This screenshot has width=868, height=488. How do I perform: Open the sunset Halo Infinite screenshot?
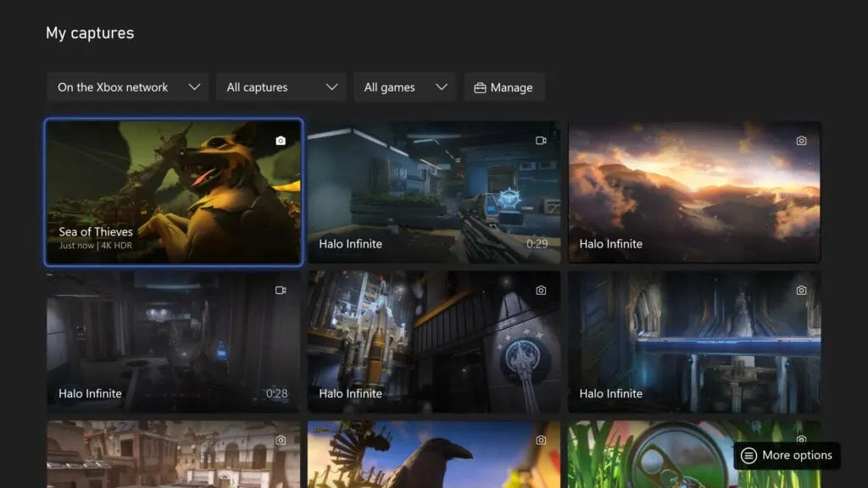pos(694,192)
